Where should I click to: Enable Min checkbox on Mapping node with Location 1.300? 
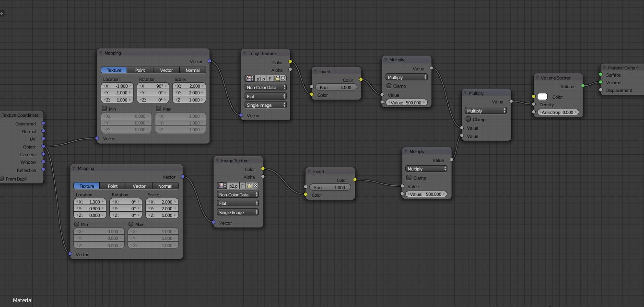tap(78, 225)
